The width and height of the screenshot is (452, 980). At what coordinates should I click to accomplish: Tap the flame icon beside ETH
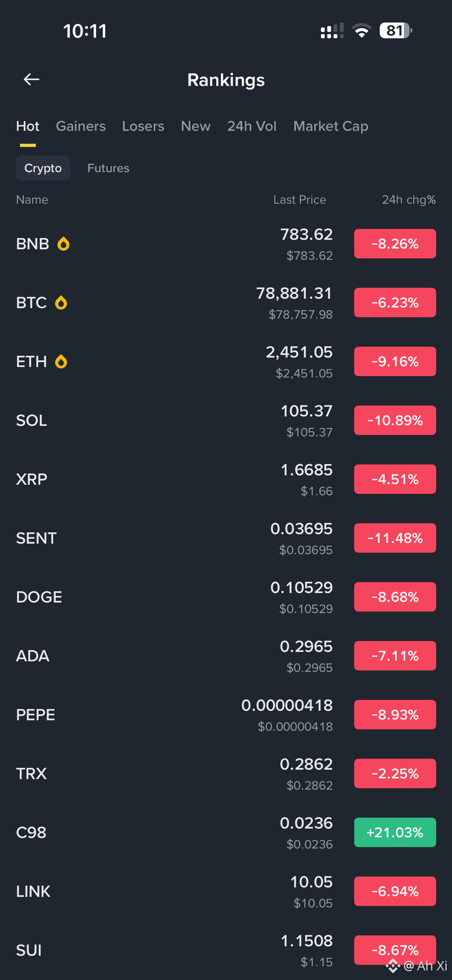tap(61, 361)
